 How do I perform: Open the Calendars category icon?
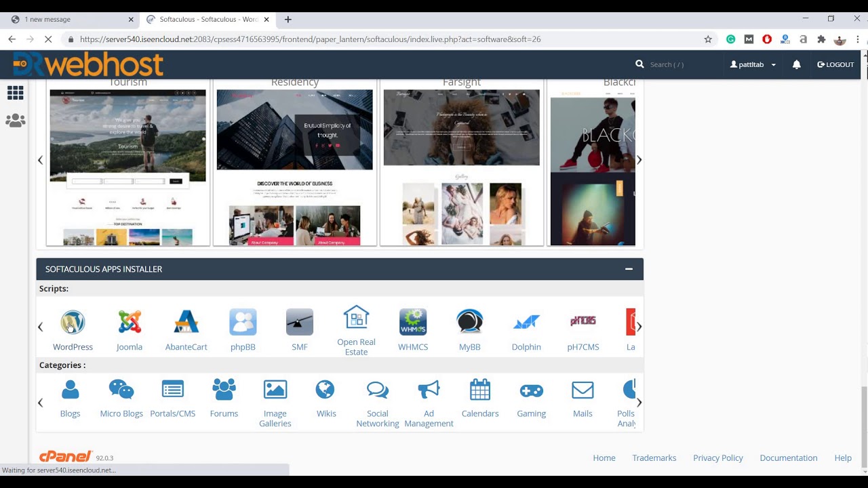(x=480, y=390)
